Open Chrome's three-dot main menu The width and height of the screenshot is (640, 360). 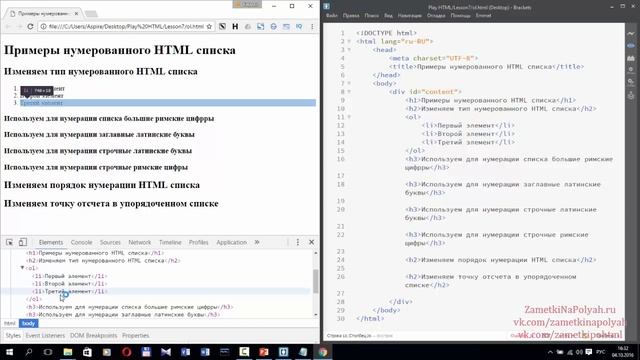click(312, 26)
